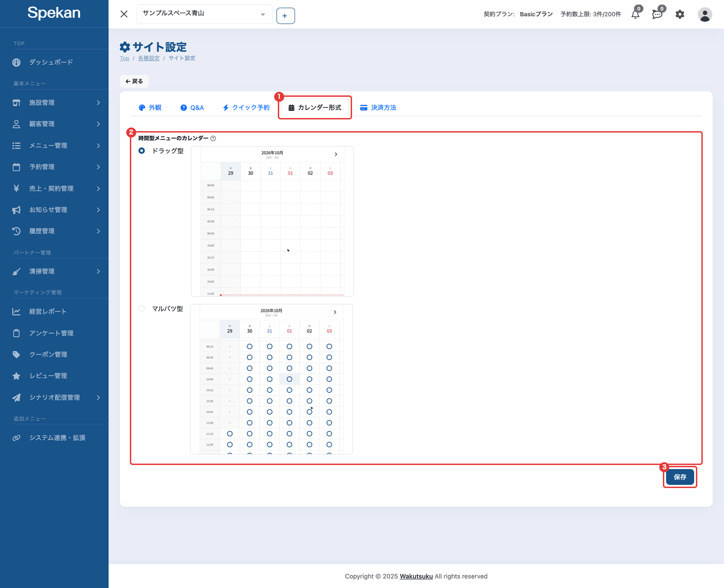The image size is (724, 588).
Task: Switch to the クイック予約 tab
Action: coord(246,108)
